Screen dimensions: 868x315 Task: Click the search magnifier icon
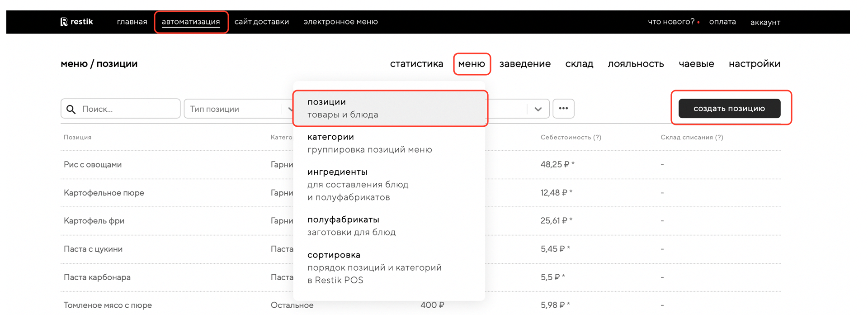[x=71, y=109]
